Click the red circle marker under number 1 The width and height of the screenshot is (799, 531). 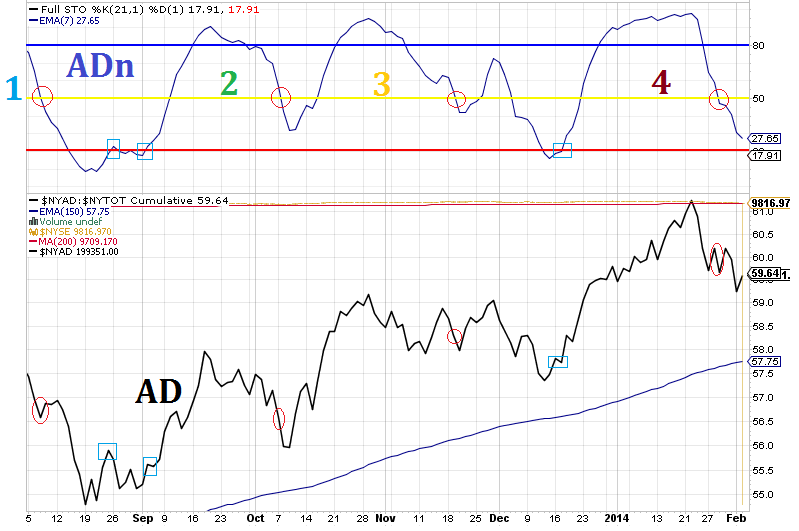(x=41, y=97)
